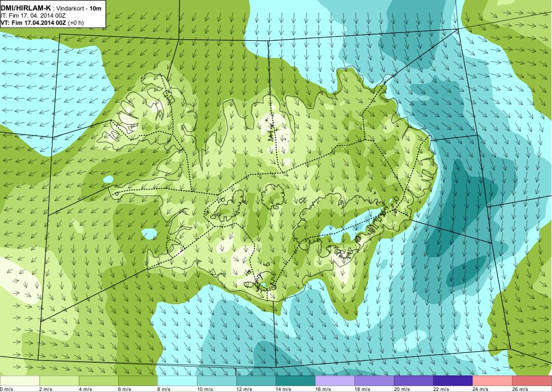
Task: Click the "26 m/s" legend label
Action: click(521, 389)
